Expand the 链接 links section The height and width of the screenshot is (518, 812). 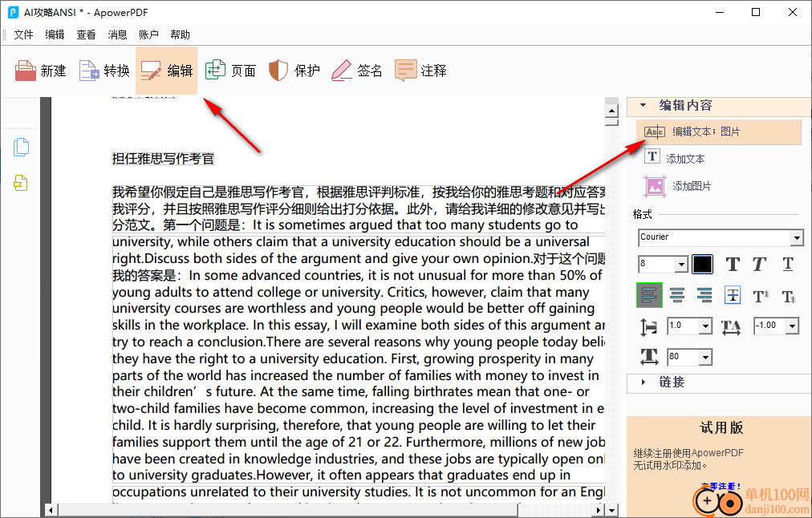(643, 382)
